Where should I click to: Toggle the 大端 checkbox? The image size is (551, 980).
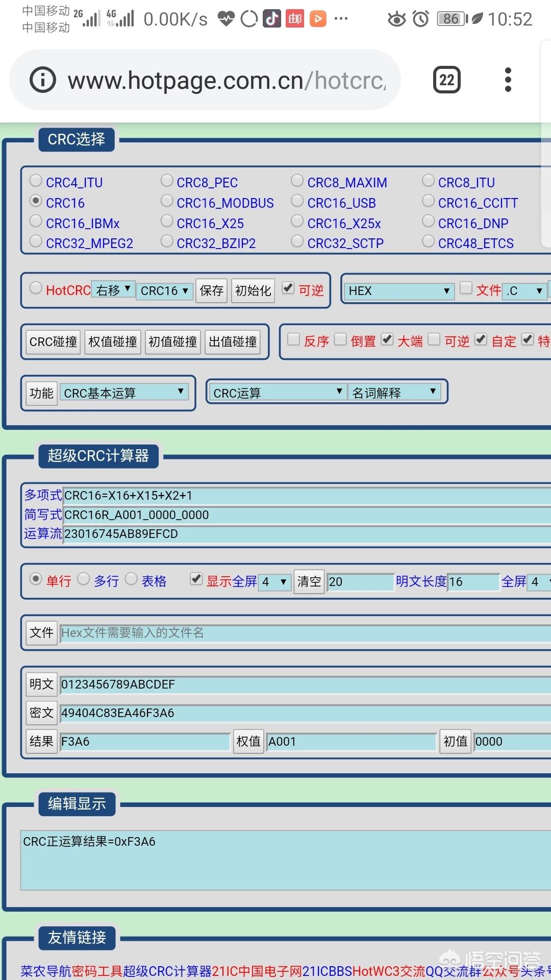[387, 339]
